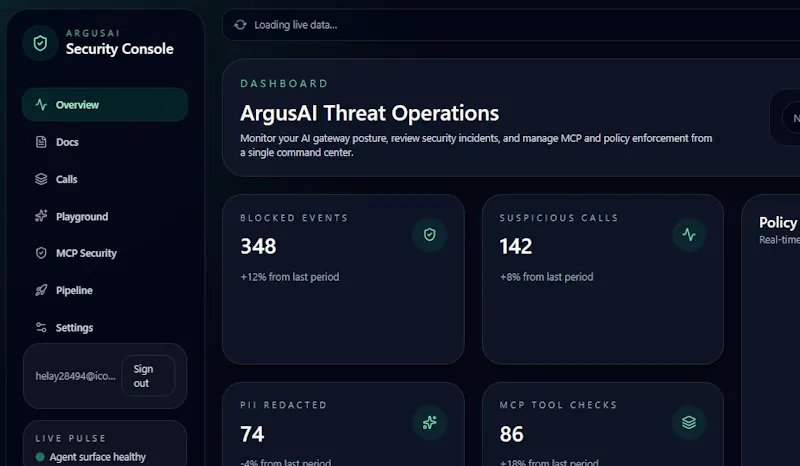This screenshot has height=466, width=800.
Task: Click the MCP Security shield icon
Action: (41, 253)
